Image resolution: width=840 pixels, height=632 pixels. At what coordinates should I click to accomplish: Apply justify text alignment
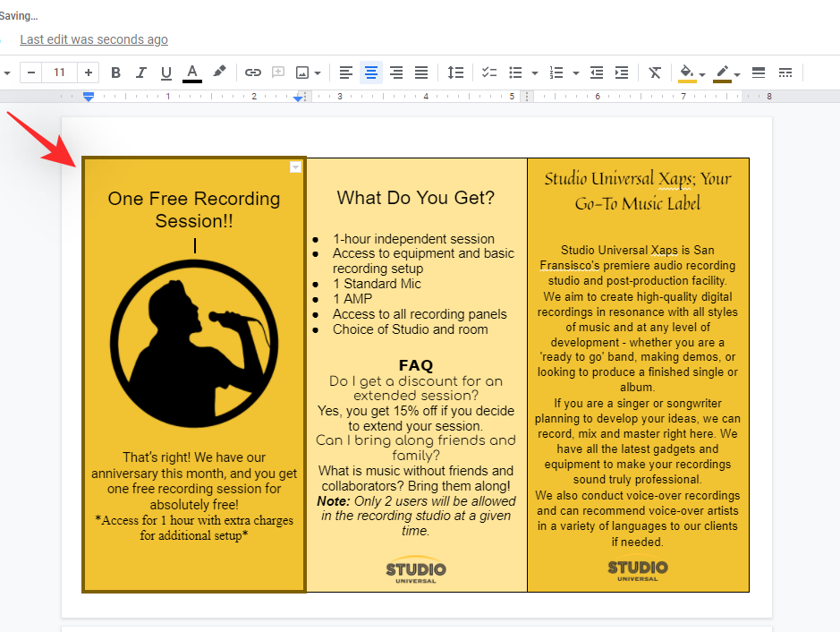[421, 73]
